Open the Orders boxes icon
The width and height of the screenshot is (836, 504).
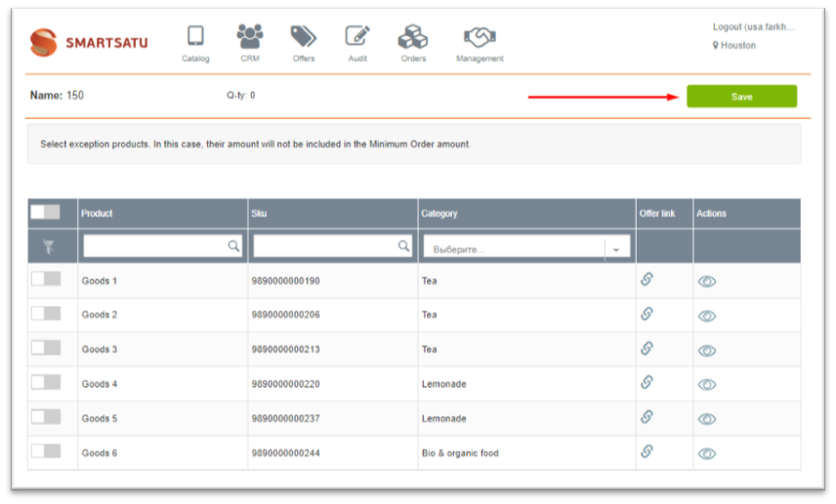[413, 37]
